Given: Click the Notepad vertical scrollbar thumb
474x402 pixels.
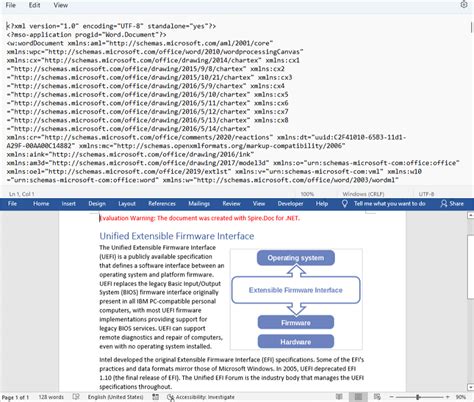Looking at the screenshot, I should (x=472, y=27).
